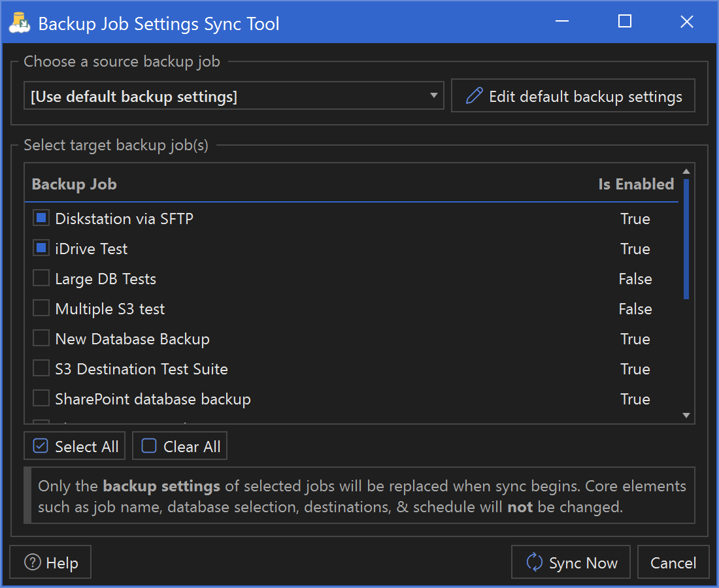Screen dimensions: 719x588
Task: Check the Large DB Tests job
Action: click(x=41, y=278)
